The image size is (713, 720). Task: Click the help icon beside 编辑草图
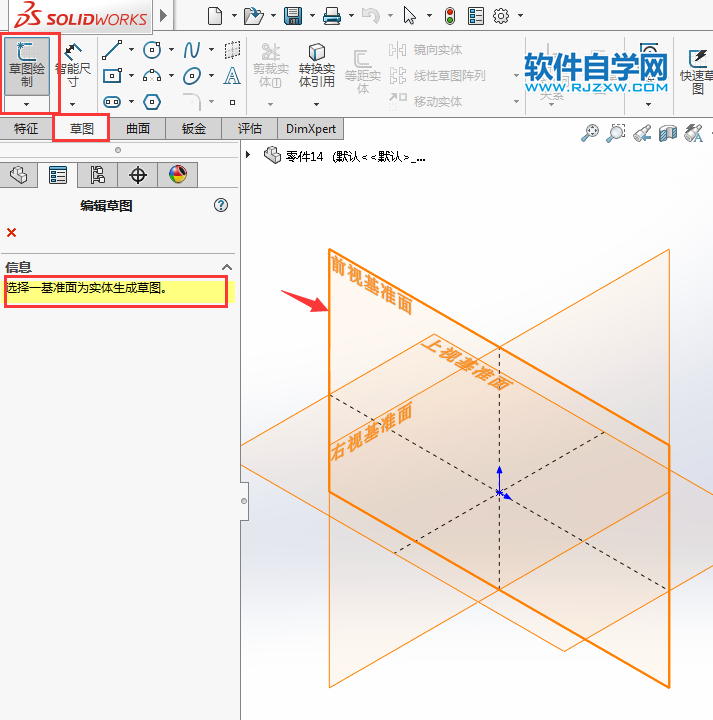coord(221,205)
